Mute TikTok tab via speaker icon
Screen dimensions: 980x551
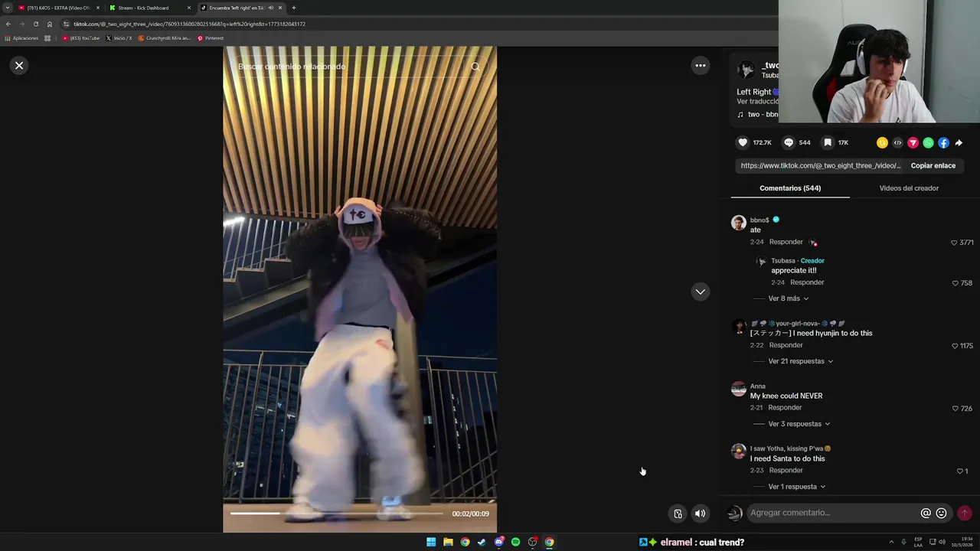coord(271,8)
